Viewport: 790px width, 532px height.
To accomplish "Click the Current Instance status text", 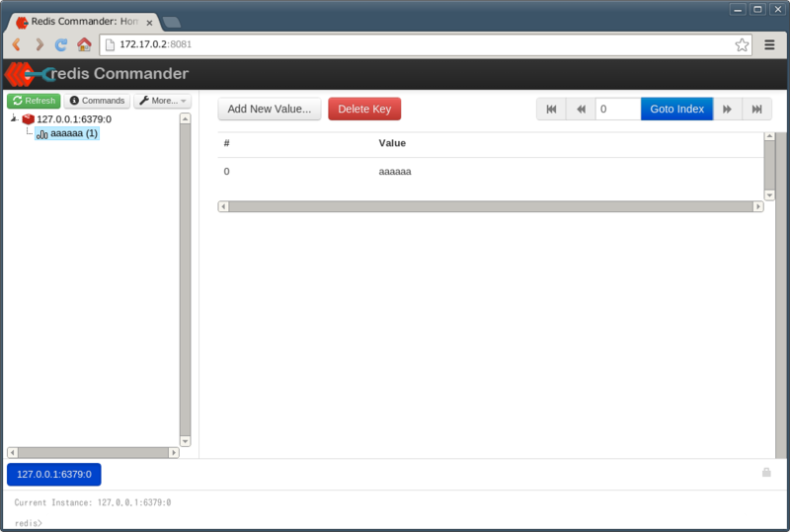I will [93, 502].
